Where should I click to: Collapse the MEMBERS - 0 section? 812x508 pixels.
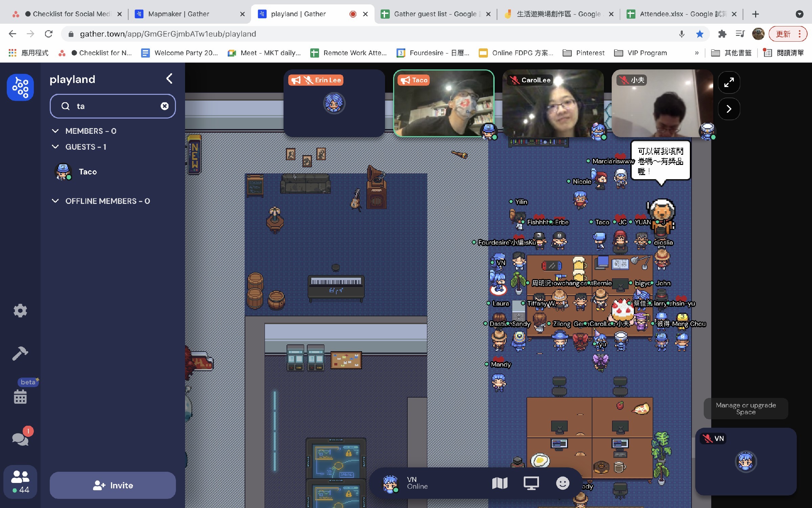pyautogui.click(x=55, y=131)
